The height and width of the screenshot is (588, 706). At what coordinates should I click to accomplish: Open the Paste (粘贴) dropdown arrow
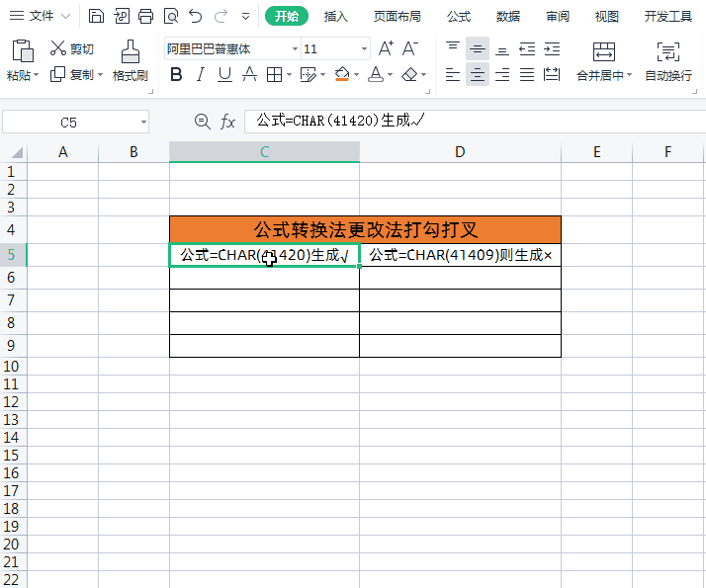click(x=37, y=76)
